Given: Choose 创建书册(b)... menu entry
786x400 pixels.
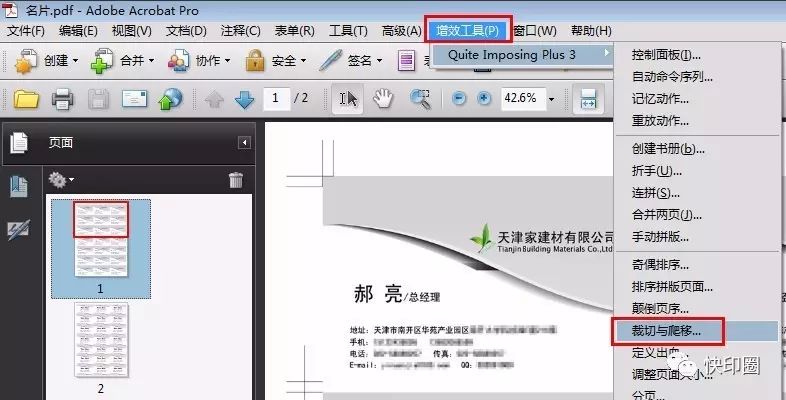Looking at the screenshot, I should click(668, 149).
